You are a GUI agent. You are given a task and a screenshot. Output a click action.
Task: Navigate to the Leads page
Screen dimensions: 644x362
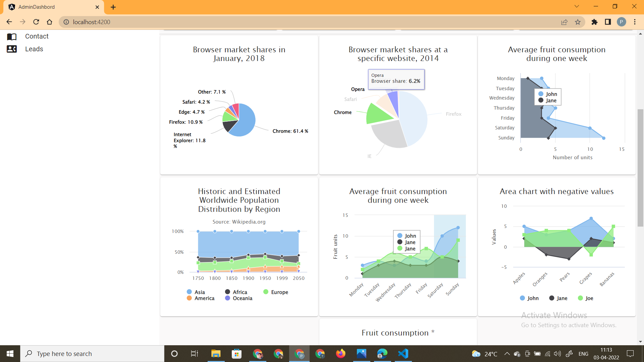pyautogui.click(x=34, y=49)
